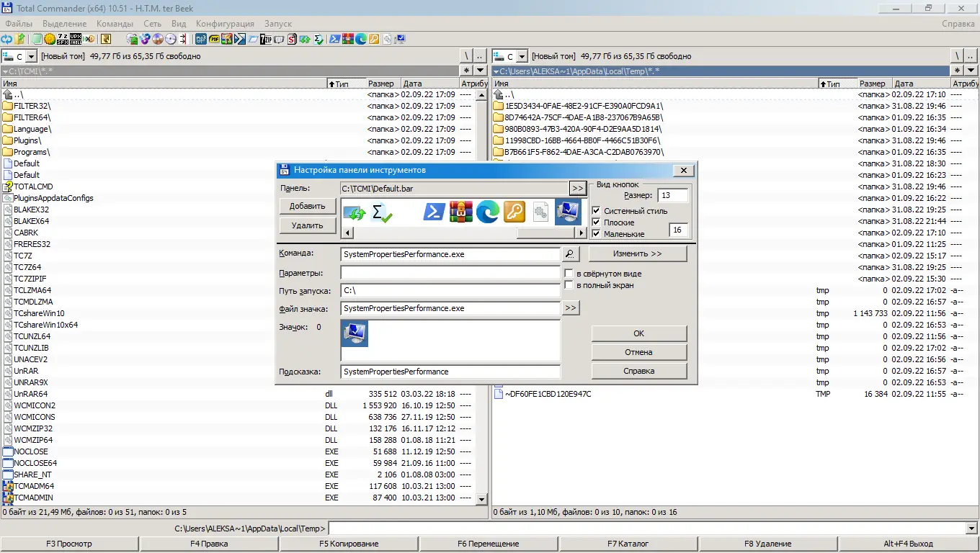980x553 pixels.
Task: Select the WinRAR icon in the toolbar preview
Action: coord(460,212)
